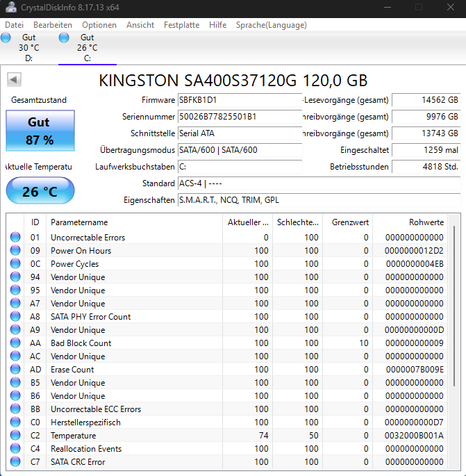Click status orb for Power On Hours row
466x476 pixels.
[x=15, y=250]
